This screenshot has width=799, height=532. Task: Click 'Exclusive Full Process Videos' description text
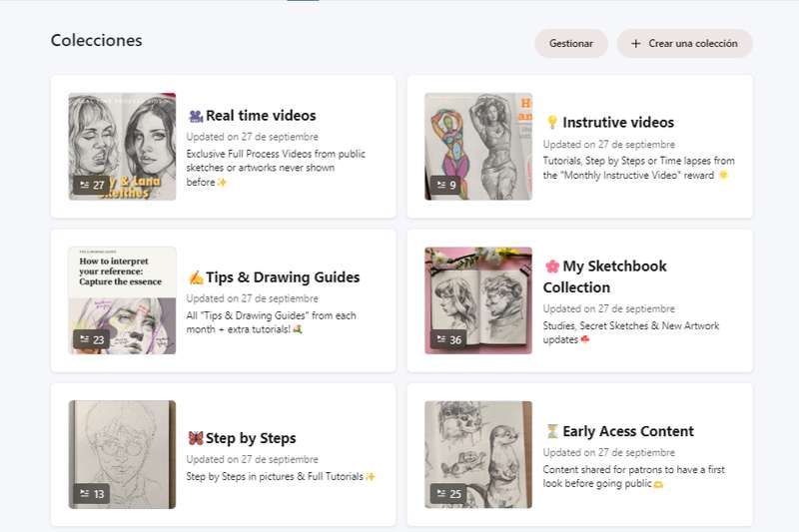pos(276,168)
